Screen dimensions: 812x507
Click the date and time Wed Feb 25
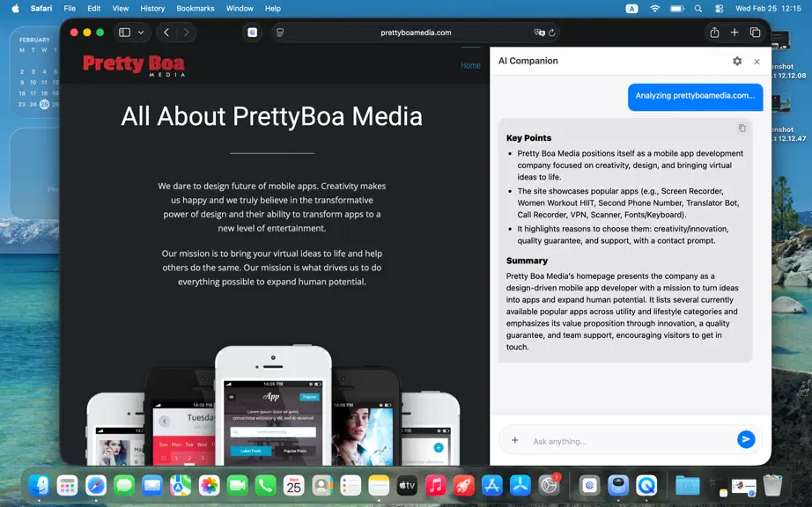[x=769, y=8]
